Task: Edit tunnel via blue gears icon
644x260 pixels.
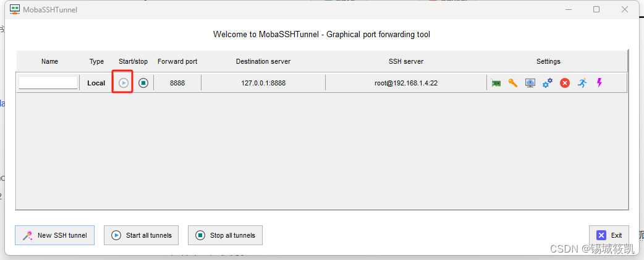Action: coord(548,83)
